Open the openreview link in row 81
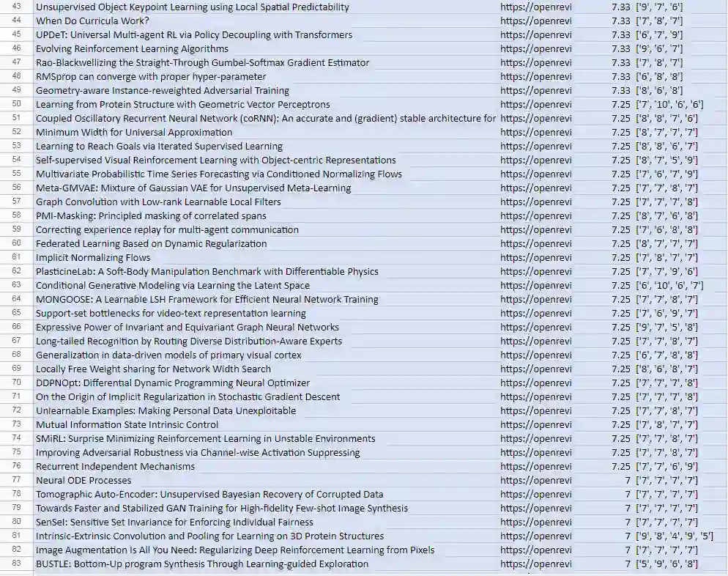 coord(536,536)
